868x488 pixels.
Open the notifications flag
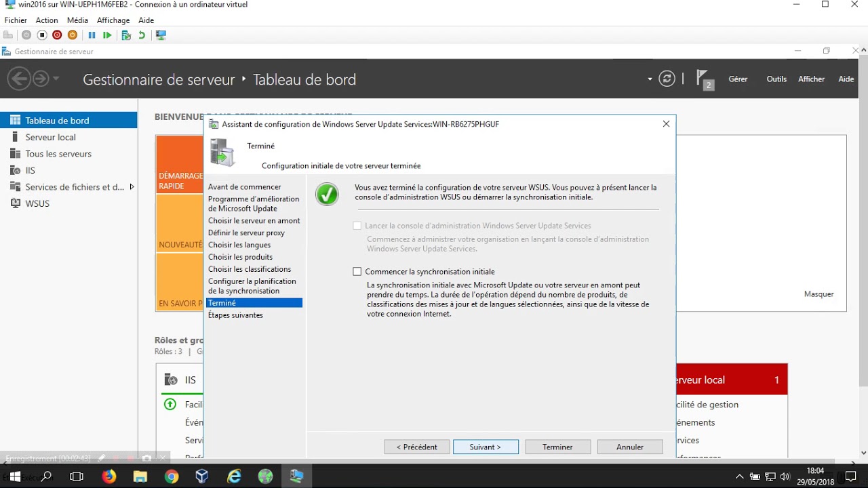pyautogui.click(x=705, y=79)
